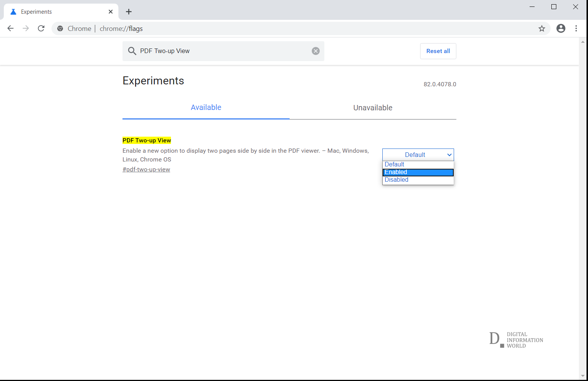The image size is (588, 381).
Task: Close the Experiments tab
Action: click(x=110, y=11)
